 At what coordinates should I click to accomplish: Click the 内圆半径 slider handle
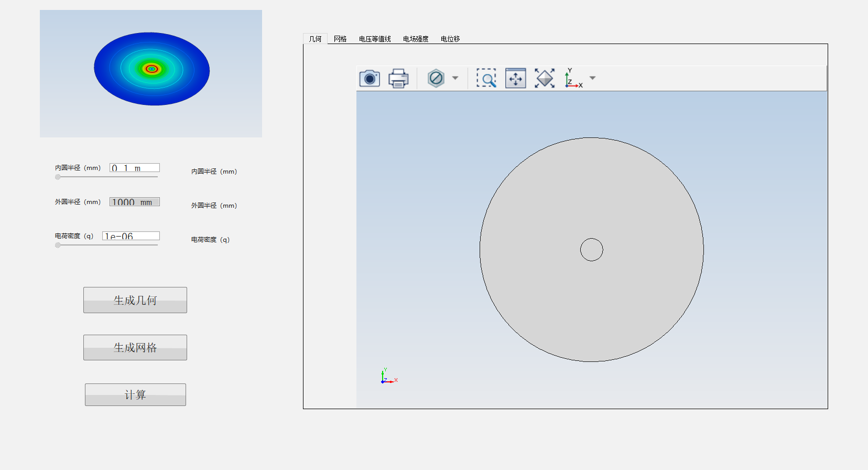(x=58, y=177)
